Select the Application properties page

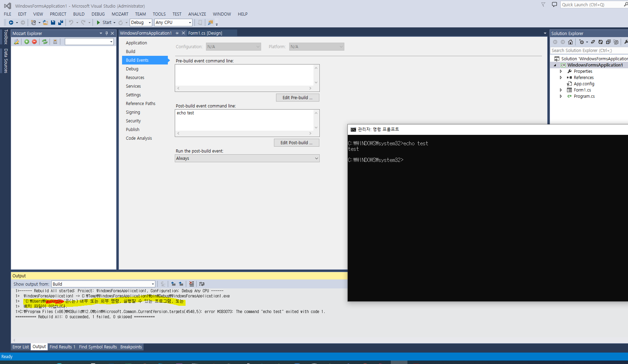tap(136, 43)
